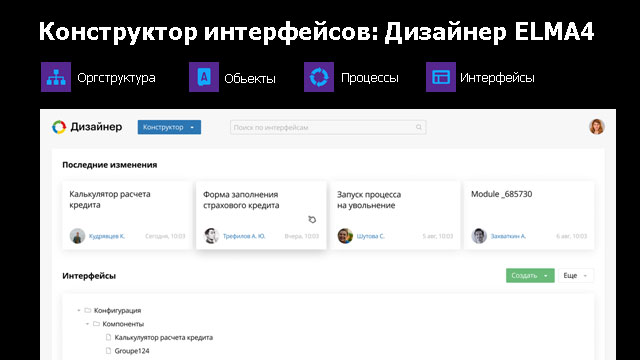Open the Создать dropdown button
Image resolution: width=640 pixels, height=360 pixels.
[530, 276]
